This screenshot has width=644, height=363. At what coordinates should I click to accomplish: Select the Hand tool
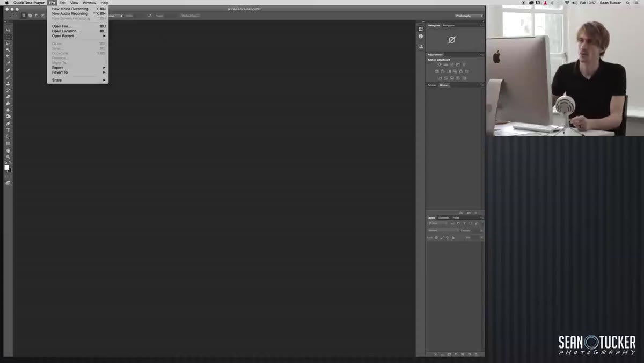click(8, 150)
